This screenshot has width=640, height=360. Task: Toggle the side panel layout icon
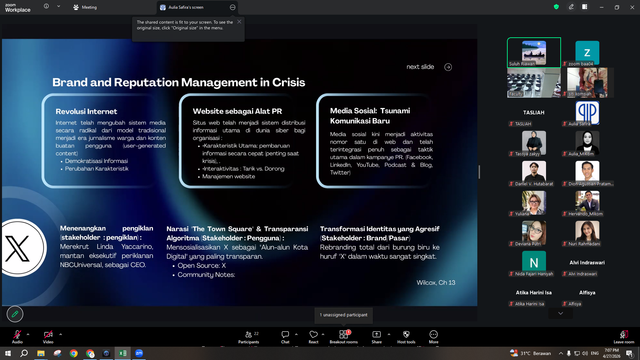(x=585, y=7)
